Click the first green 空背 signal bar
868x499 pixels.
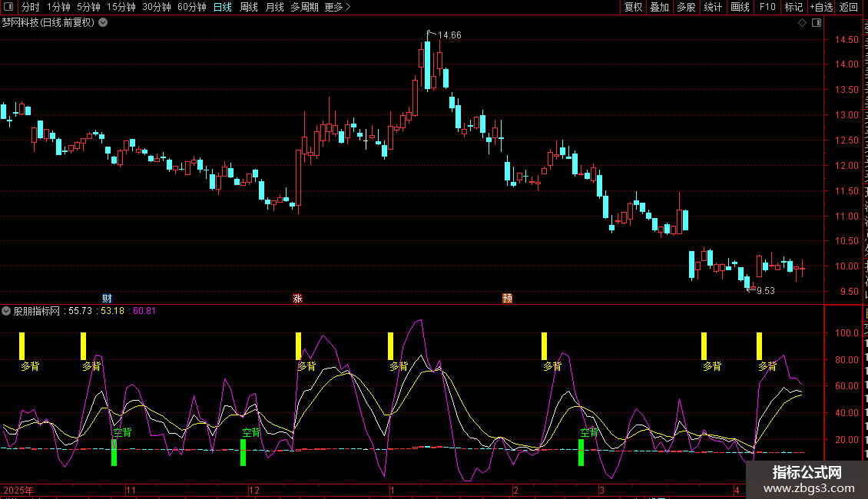coord(114,452)
